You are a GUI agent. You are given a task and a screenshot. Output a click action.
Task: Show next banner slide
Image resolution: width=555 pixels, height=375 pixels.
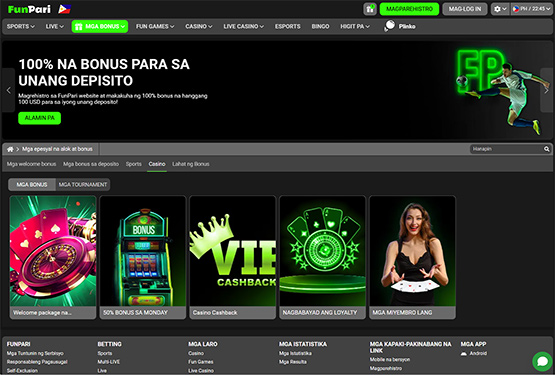click(546, 90)
